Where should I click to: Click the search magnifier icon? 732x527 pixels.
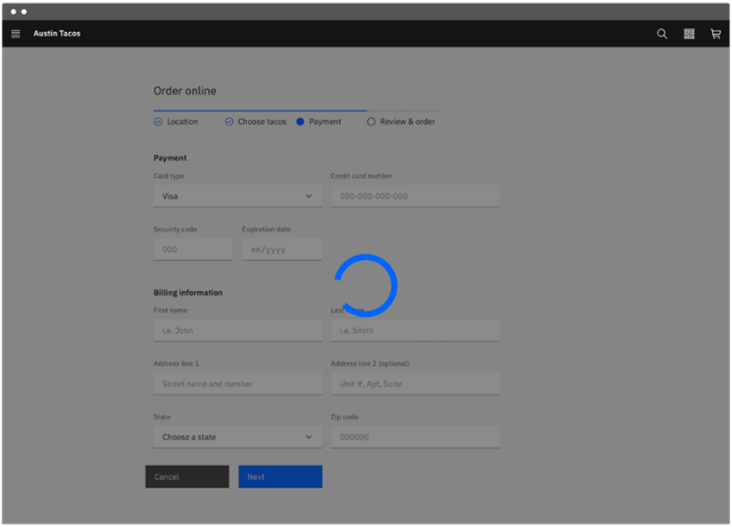pyautogui.click(x=662, y=34)
